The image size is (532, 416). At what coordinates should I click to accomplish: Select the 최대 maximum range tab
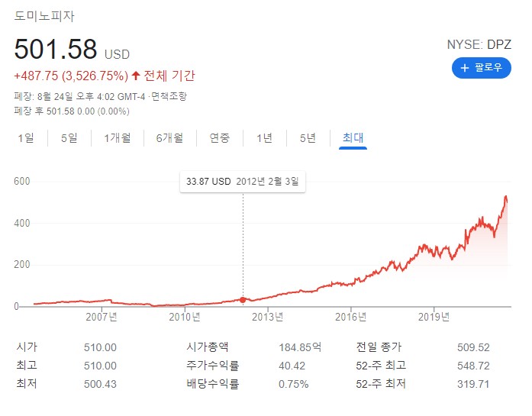point(353,137)
